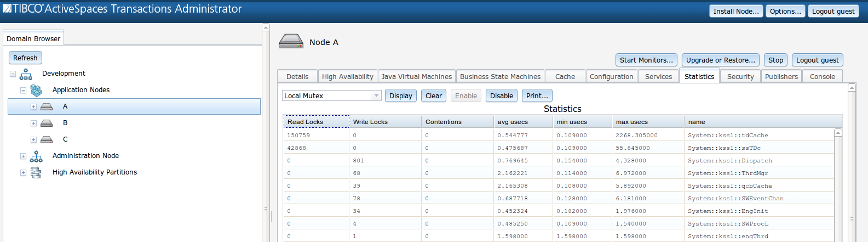Click the Refresh button
This screenshot has height=242, width=868.
25,58
